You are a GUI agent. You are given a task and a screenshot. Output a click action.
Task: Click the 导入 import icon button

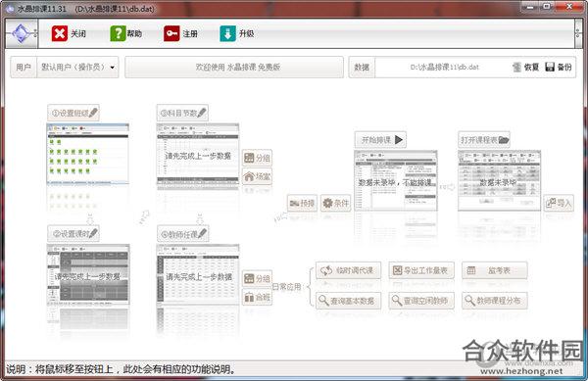(559, 203)
